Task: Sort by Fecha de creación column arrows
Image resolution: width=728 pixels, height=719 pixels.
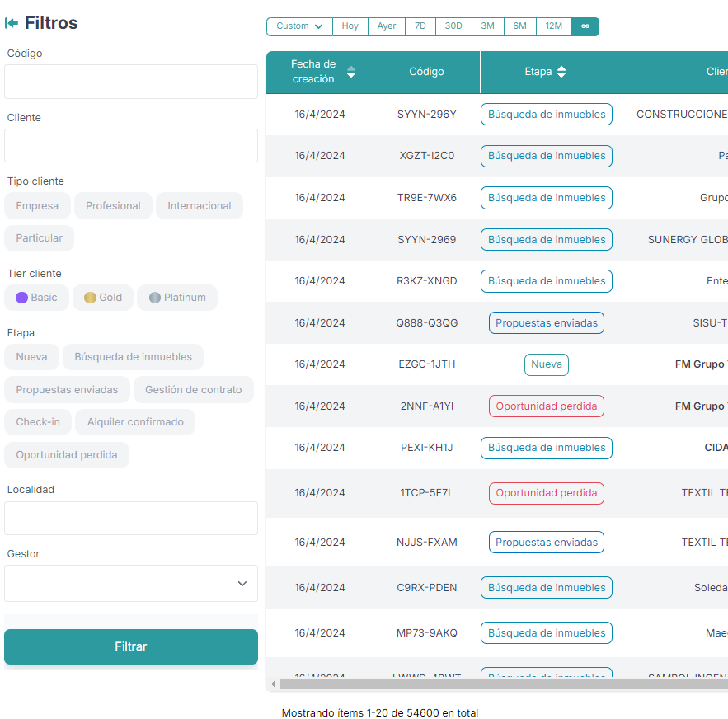Action: (x=351, y=72)
